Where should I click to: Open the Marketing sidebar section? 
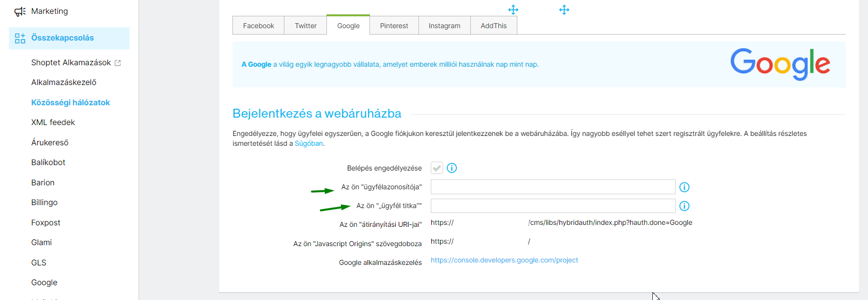coord(49,11)
